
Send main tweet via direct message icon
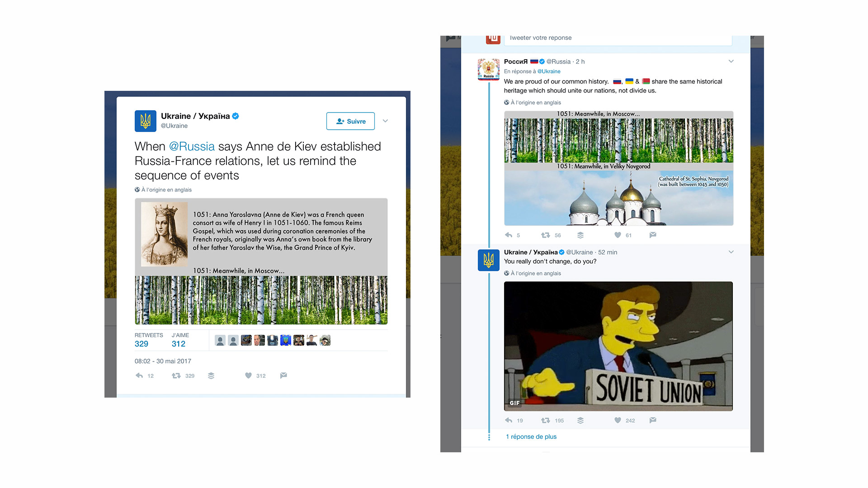coord(283,375)
